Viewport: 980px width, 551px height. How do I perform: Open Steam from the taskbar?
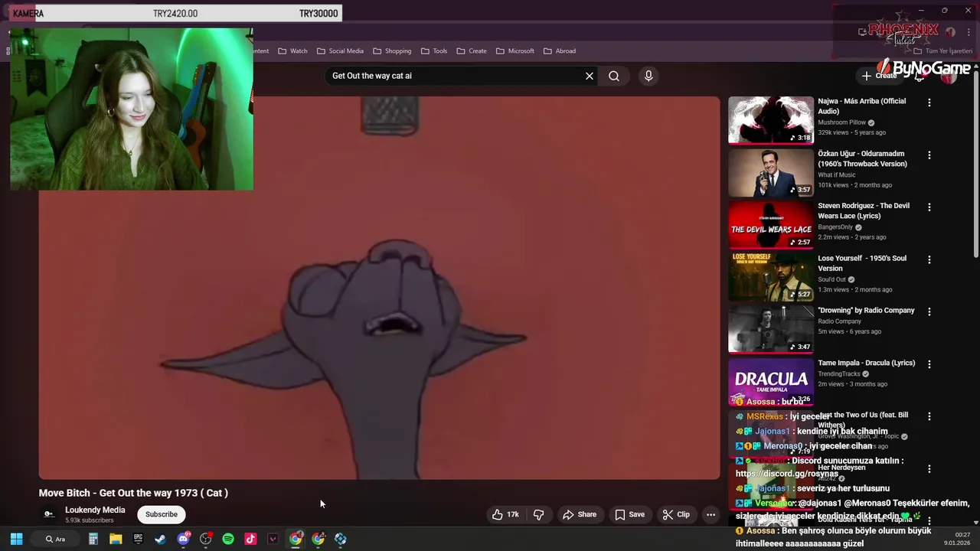[x=160, y=539]
